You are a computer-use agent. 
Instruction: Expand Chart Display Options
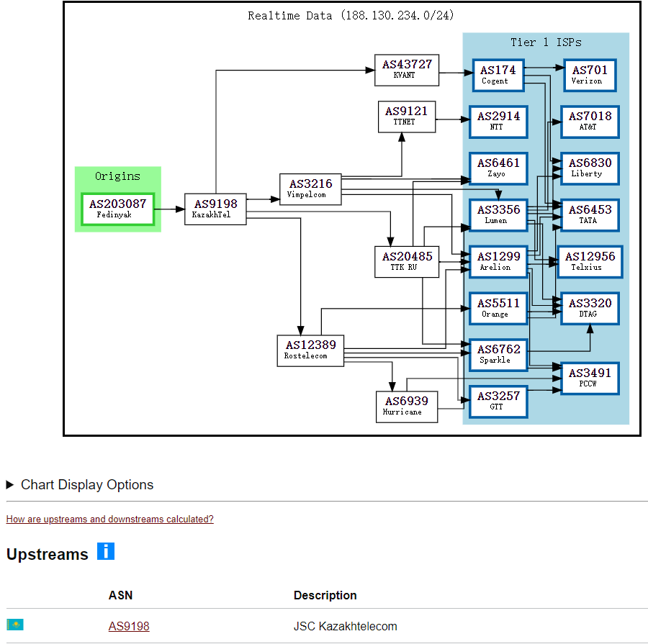80,484
